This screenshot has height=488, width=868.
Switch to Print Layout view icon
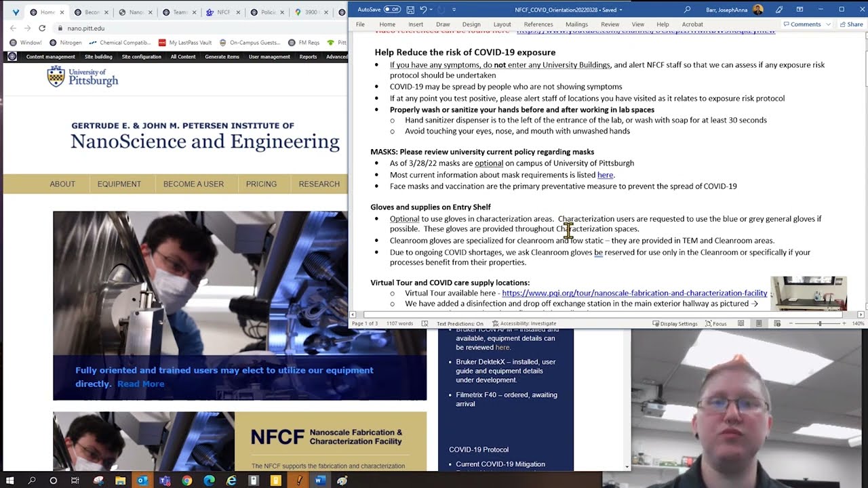(759, 323)
